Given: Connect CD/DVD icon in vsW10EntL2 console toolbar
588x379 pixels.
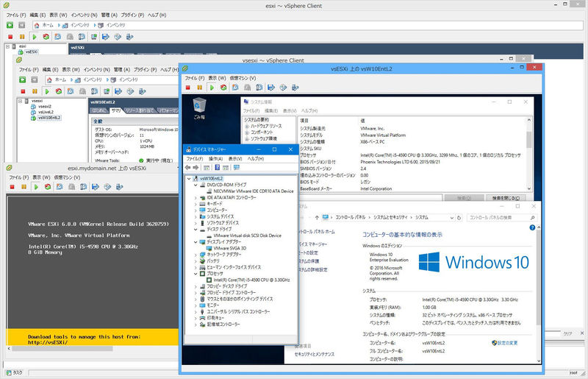Looking at the screenshot, I should (x=283, y=88).
